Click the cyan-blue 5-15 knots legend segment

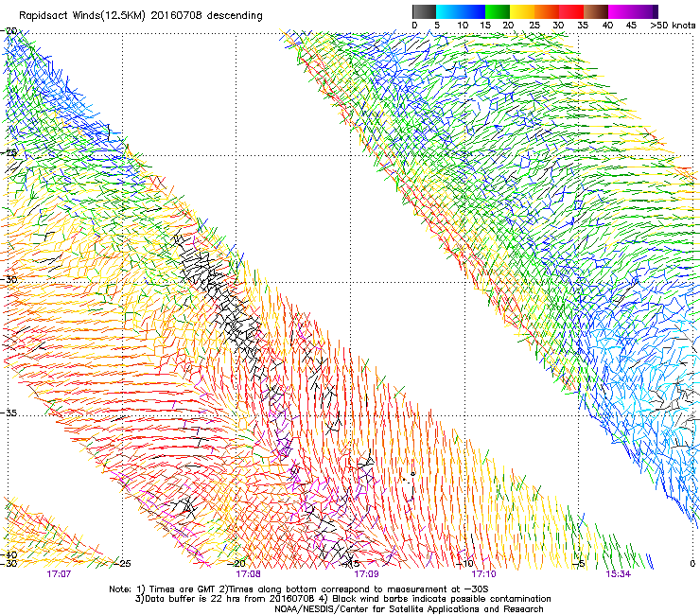point(461,11)
